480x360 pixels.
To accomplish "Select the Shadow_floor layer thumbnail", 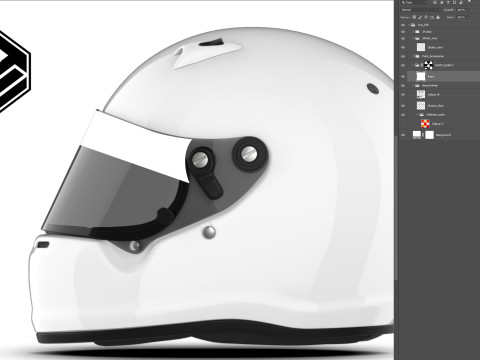I will coord(421,106).
